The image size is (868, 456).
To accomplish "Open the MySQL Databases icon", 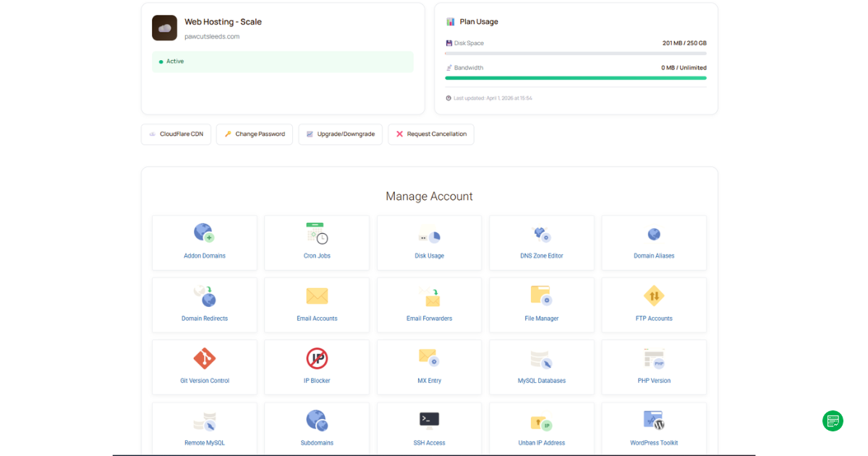I will [x=542, y=359].
